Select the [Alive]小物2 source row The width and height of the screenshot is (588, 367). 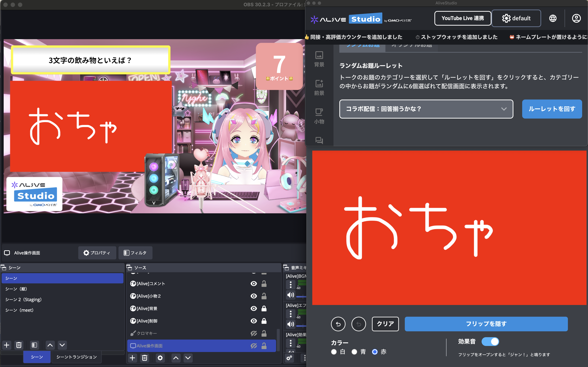coord(201,296)
